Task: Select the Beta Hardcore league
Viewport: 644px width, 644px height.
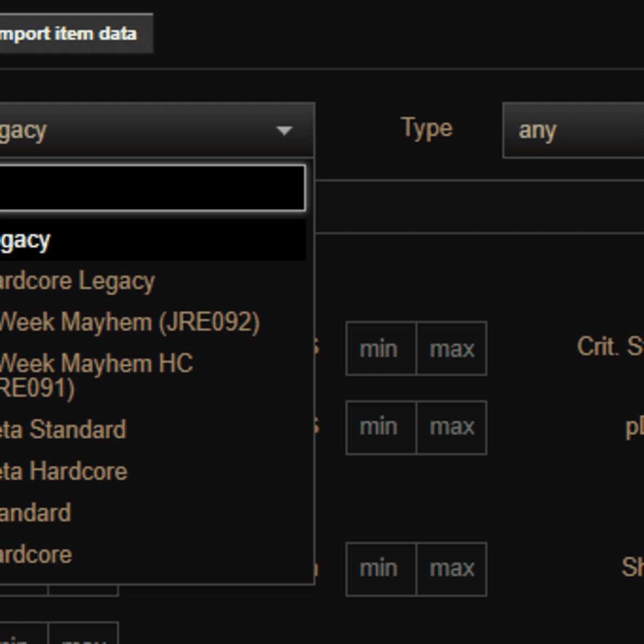Action: 64,471
